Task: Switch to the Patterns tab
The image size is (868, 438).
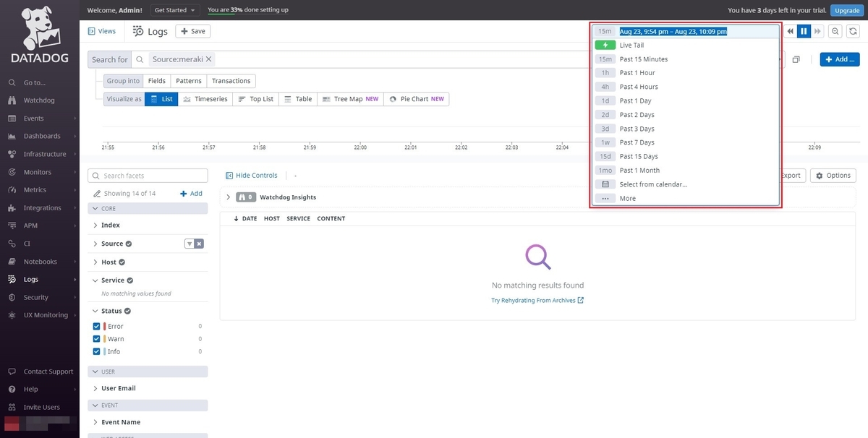Action: point(188,80)
